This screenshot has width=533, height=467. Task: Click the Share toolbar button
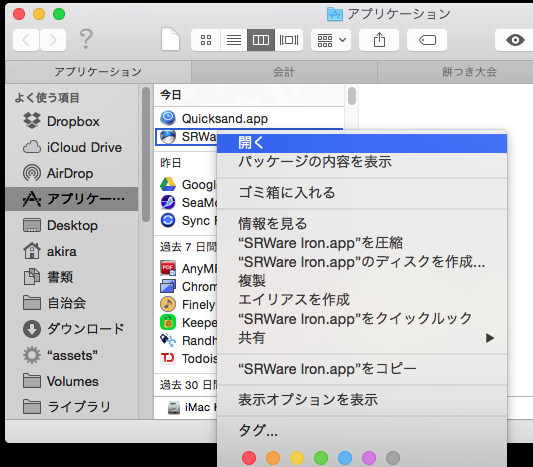pos(379,40)
